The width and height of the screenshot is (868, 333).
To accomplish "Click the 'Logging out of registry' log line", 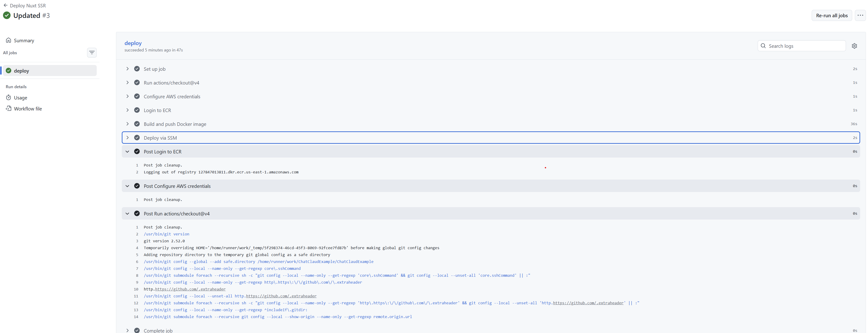I will [x=221, y=172].
